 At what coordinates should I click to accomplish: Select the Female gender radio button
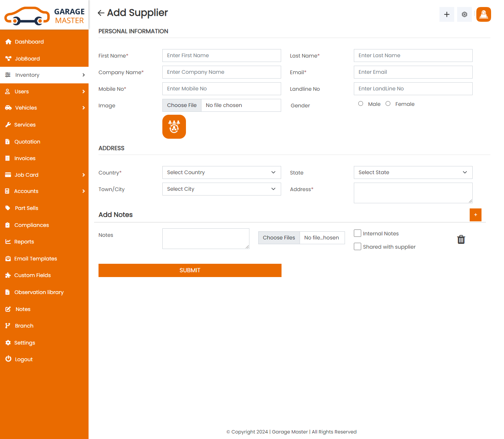point(388,104)
